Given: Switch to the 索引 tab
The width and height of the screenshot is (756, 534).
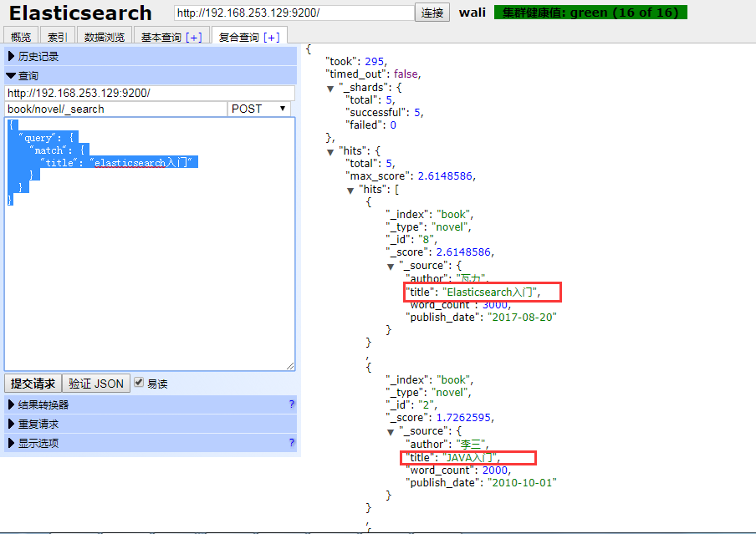Looking at the screenshot, I should 57,37.
